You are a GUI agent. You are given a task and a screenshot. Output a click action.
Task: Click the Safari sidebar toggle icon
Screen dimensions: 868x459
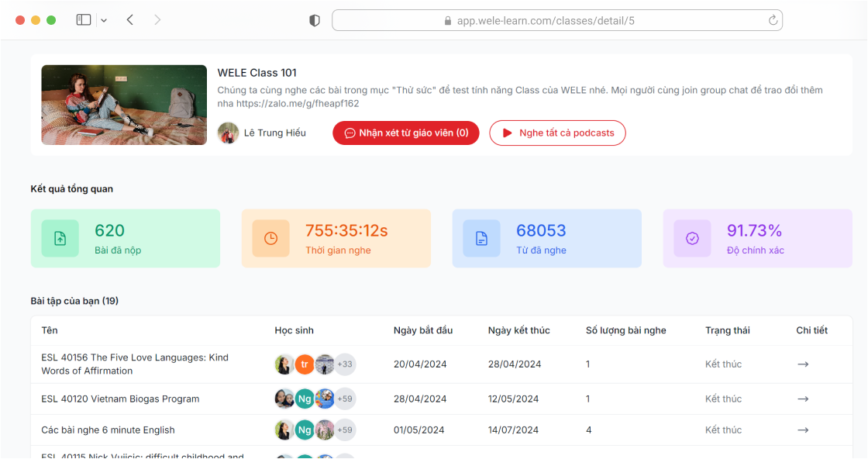(x=84, y=20)
